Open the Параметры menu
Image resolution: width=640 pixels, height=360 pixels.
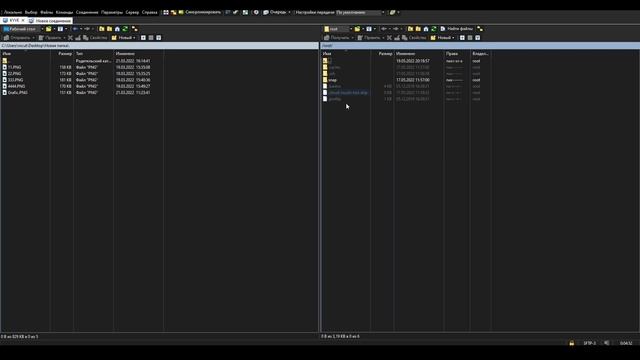[x=112, y=12]
